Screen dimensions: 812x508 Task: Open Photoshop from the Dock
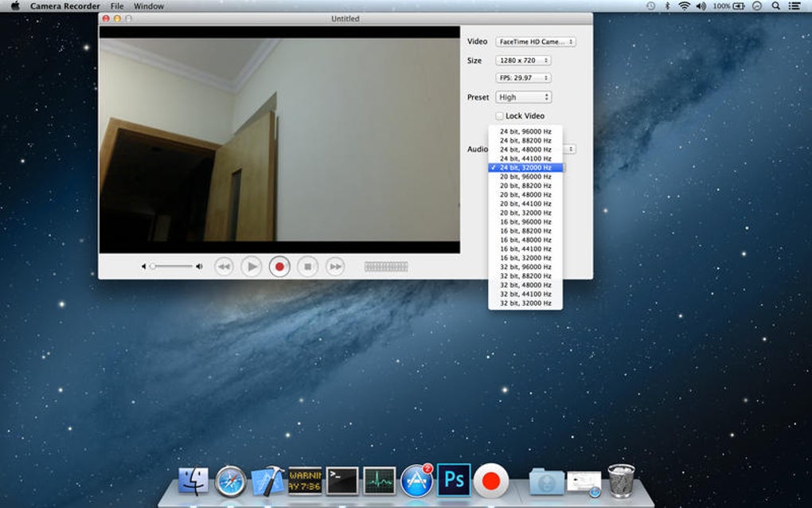(x=454, y=480)
